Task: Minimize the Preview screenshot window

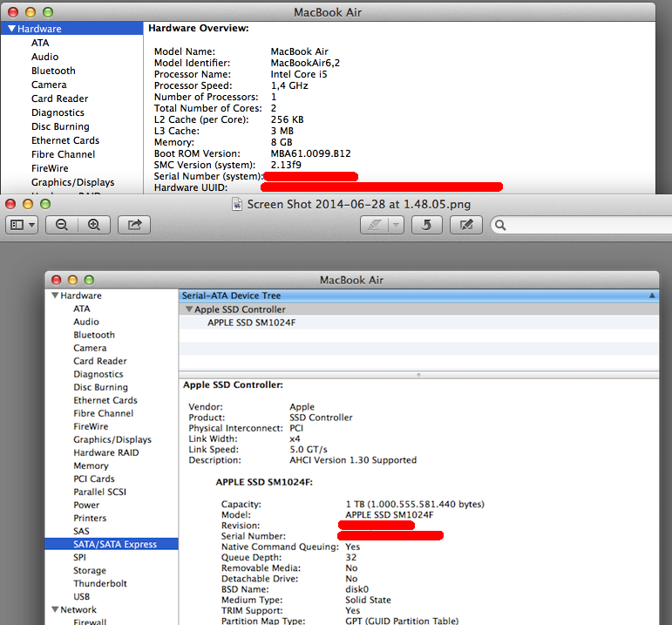Action: pos(28,204)
